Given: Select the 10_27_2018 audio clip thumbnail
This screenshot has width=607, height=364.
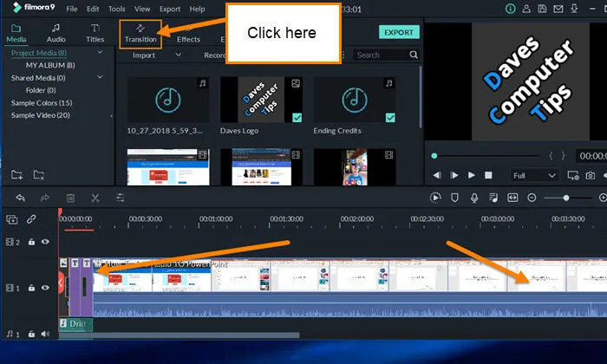Looking at the screenshot, I should [168, 100].
